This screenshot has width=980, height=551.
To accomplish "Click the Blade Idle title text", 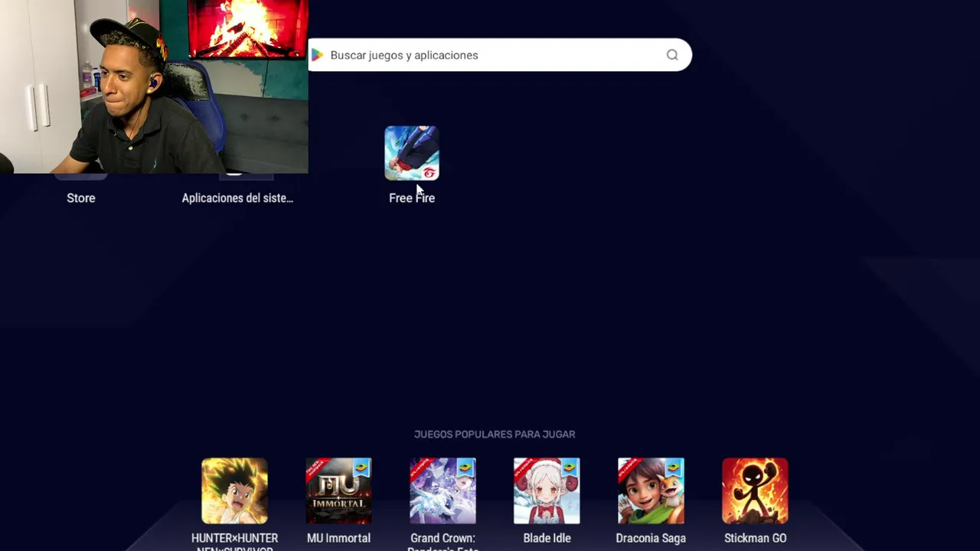I will (x=547, y=538).
